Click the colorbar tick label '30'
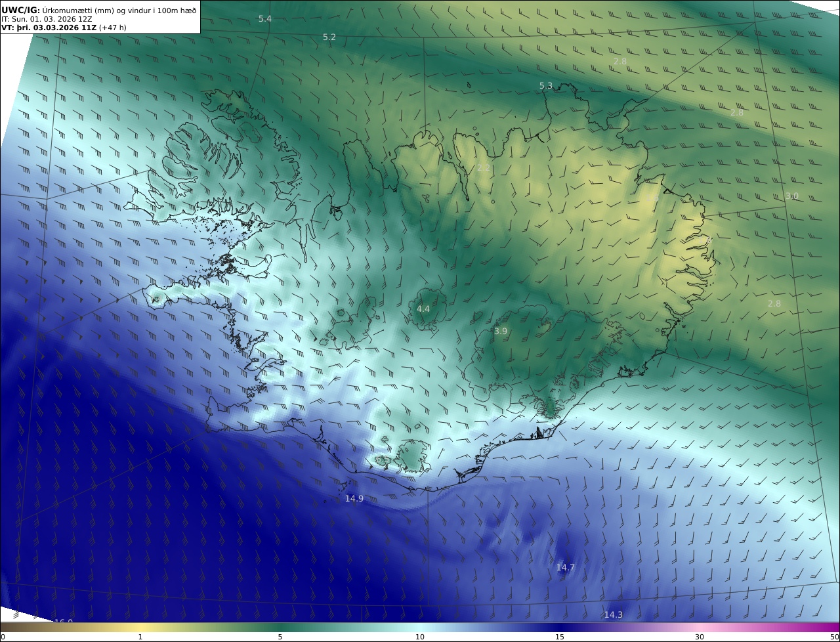 700,637
